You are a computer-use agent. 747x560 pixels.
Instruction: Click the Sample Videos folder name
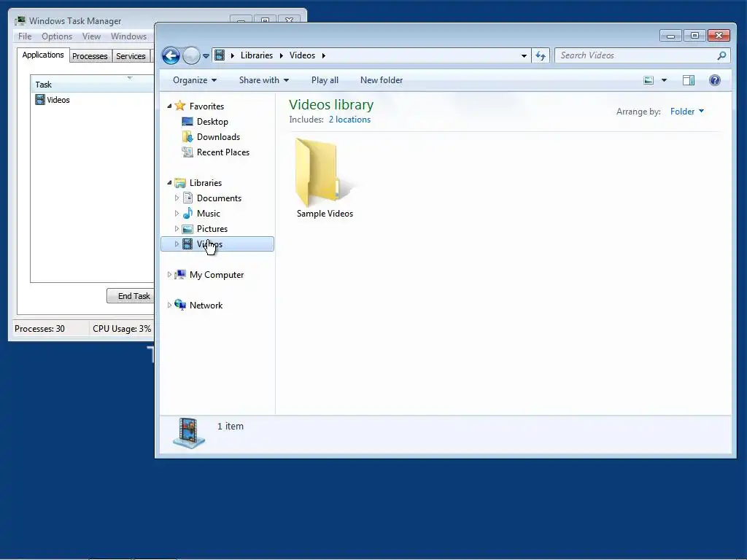325,214
